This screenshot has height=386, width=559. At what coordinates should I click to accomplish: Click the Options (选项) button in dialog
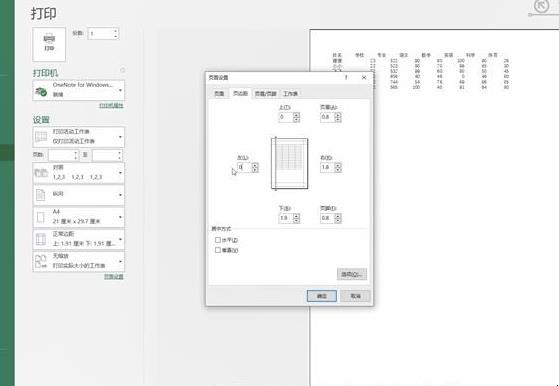352,274
